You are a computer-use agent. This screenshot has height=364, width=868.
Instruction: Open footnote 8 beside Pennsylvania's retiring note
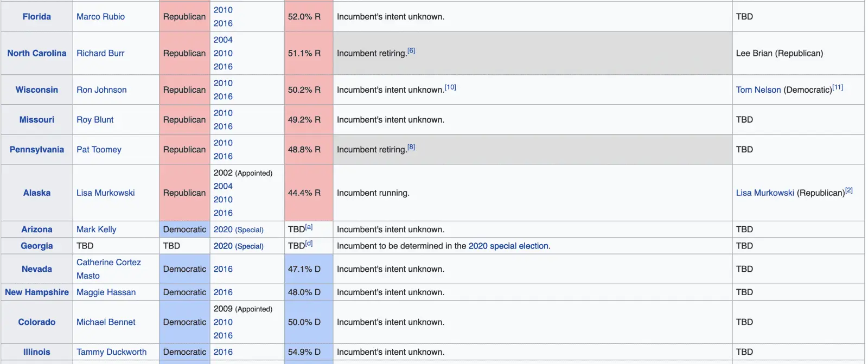[x=411, y=147]
